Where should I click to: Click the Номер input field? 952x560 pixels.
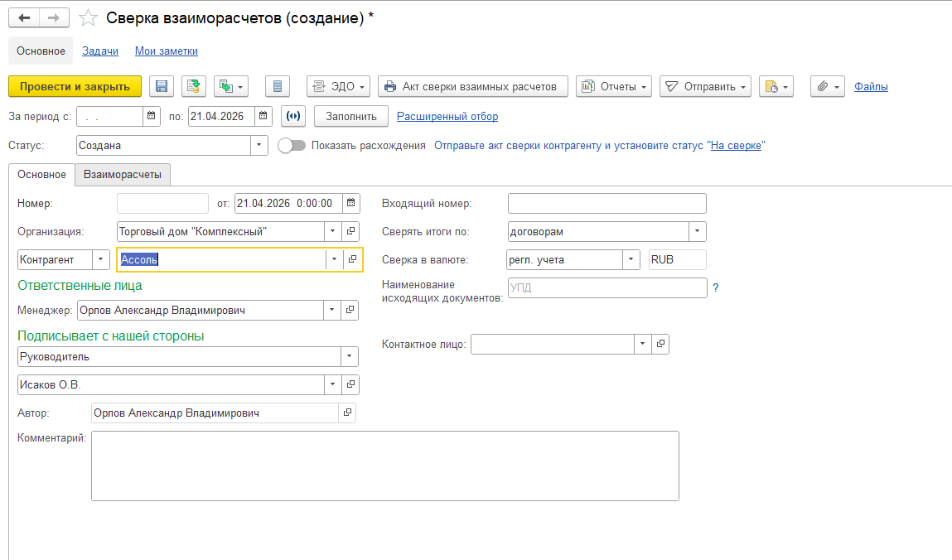point(162,203)
